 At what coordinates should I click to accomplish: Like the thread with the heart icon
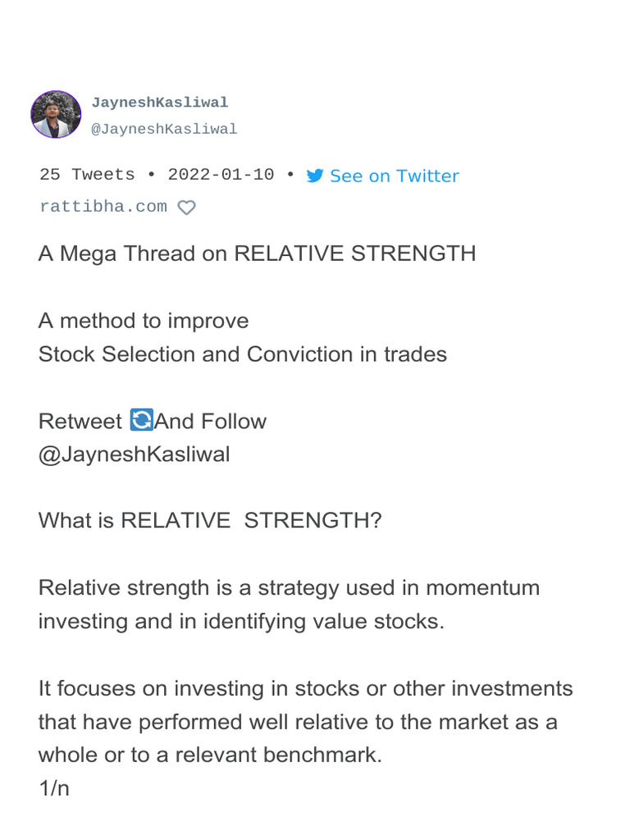click(x=186, y=208)
